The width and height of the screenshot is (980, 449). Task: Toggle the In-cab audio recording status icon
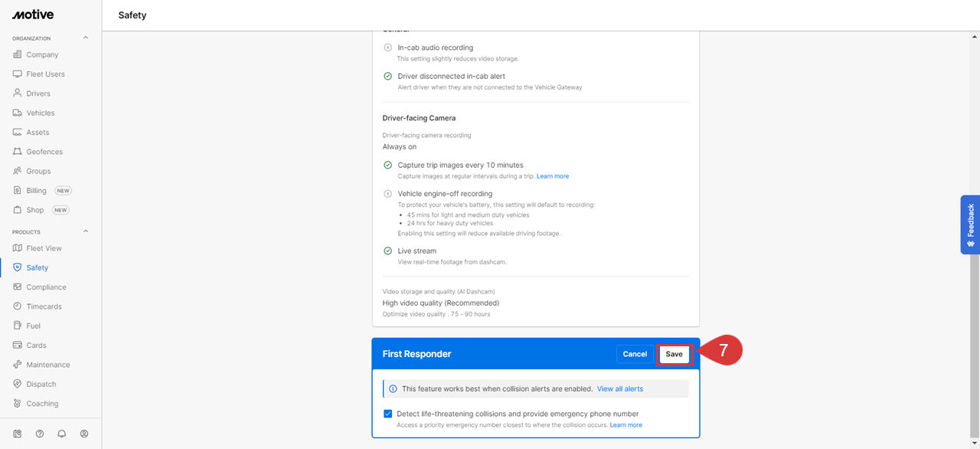[387, 48]
